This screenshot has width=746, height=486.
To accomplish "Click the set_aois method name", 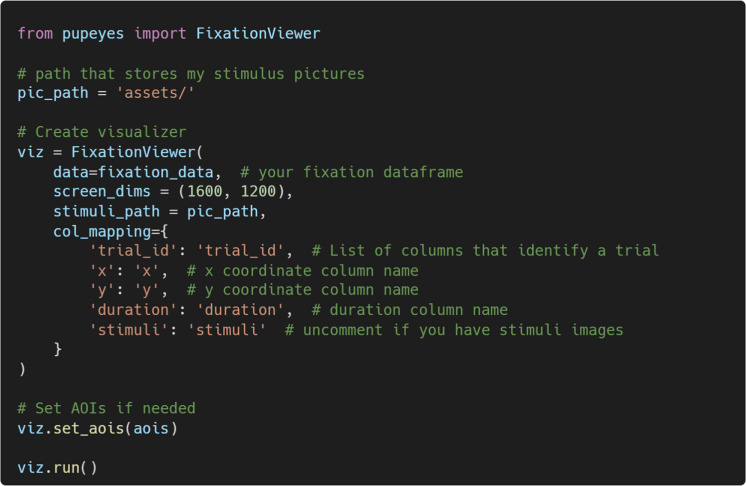I will click(88, 428).
